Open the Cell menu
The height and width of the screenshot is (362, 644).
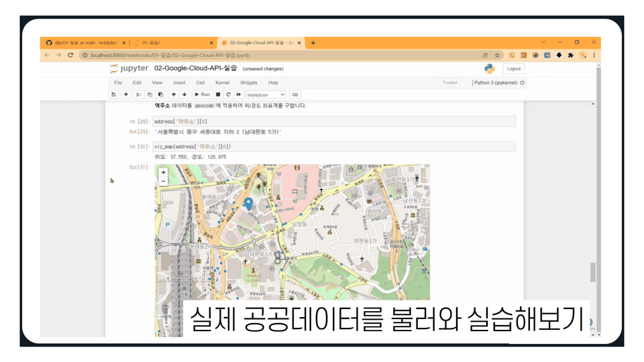point(201,82)
